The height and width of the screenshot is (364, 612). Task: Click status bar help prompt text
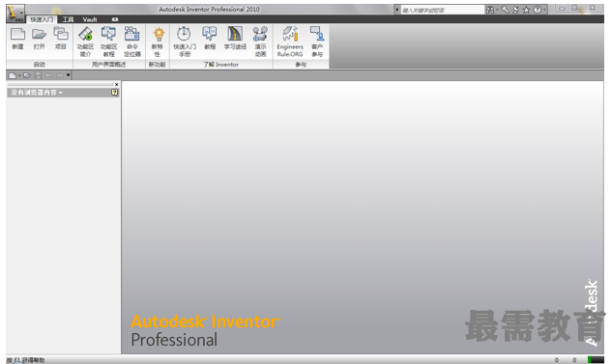click(x=26, y=360)
